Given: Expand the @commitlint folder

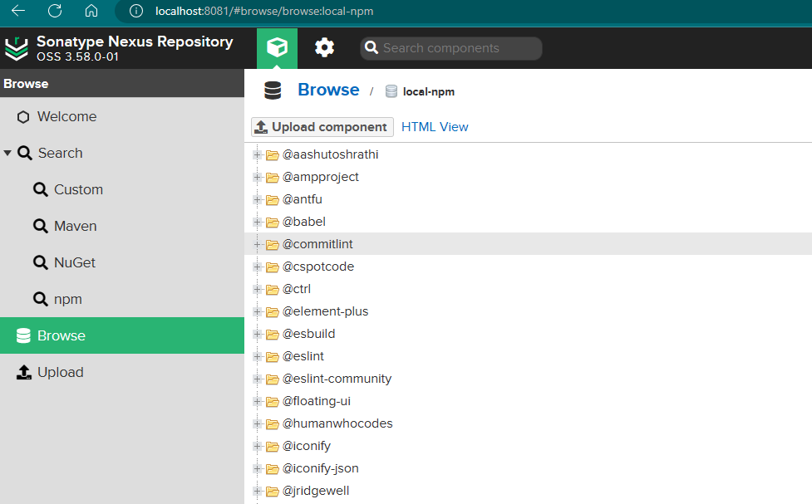Looking at the screenshot, I should pyautogui.click(x=257, y=244).
